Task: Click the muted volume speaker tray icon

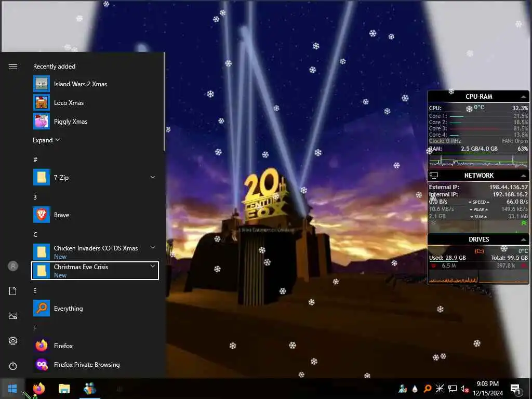Action: [464, 389]
